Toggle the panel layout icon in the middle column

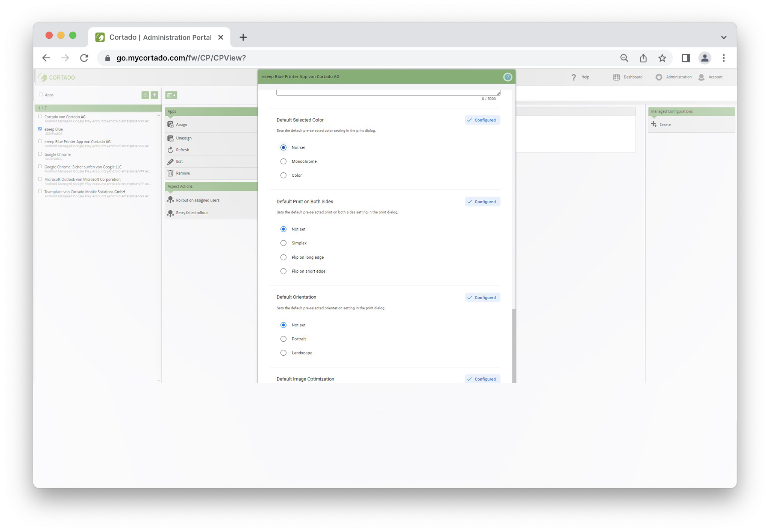[171, 95]
